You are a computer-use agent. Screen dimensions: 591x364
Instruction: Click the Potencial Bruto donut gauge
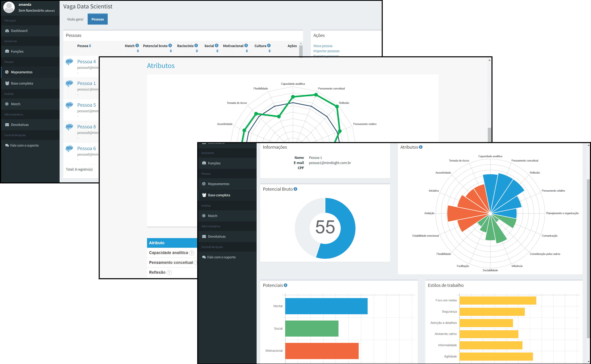(x=325, y=228)
